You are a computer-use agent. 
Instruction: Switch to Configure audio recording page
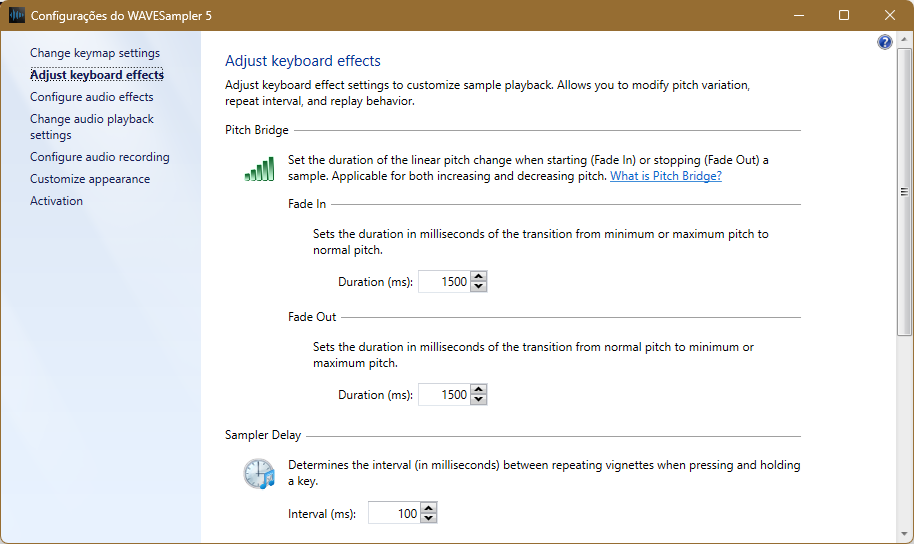(100, 157)
